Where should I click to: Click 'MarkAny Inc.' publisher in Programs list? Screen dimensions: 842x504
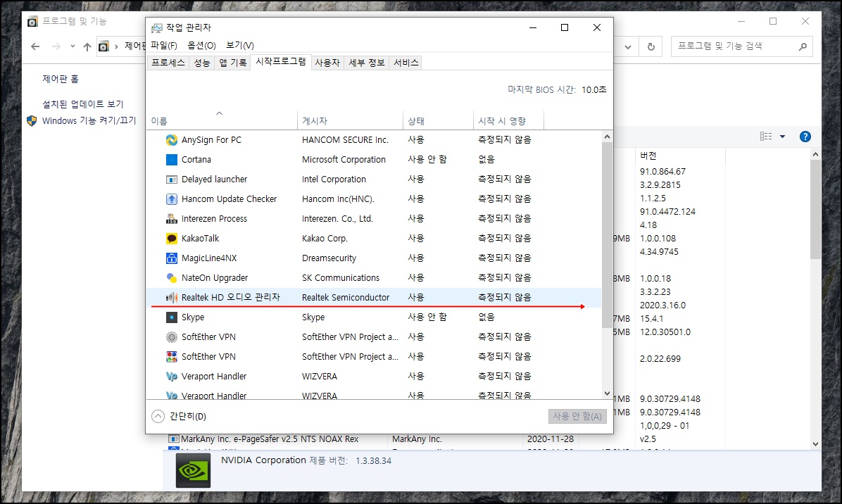pyautogui.click(x=417, y=439)
